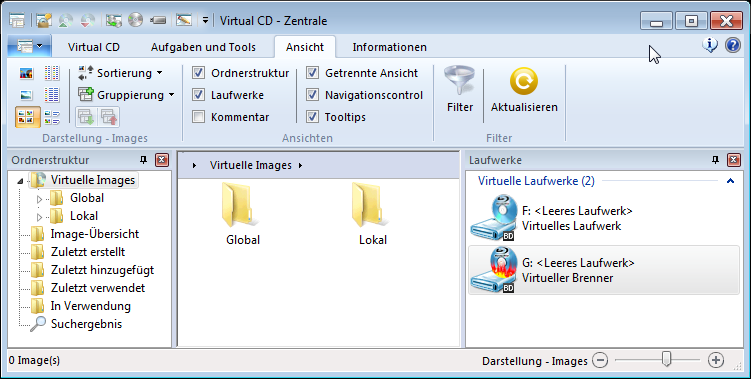Close the Ordnerstruktur panel
This screenshot has height=379, width=751.
click(162, 160)
